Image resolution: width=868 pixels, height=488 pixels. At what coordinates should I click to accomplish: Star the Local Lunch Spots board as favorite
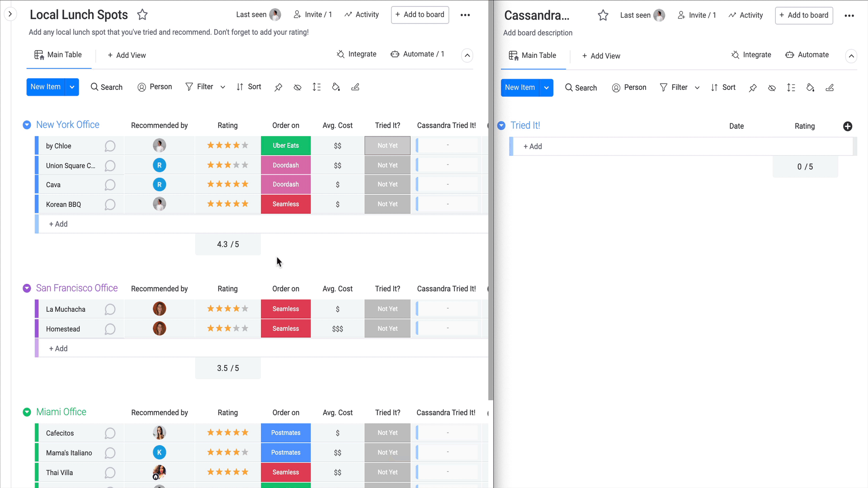coord(142,14)
